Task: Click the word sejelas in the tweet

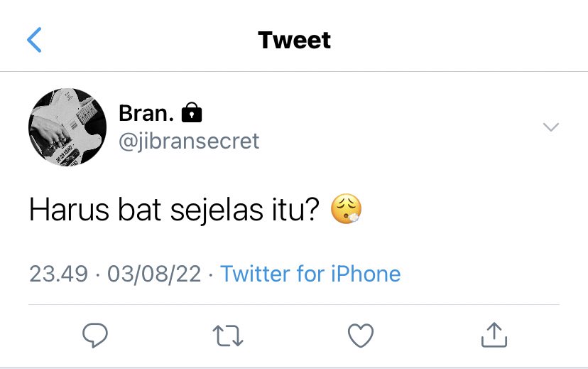Action: click(217, 210)
